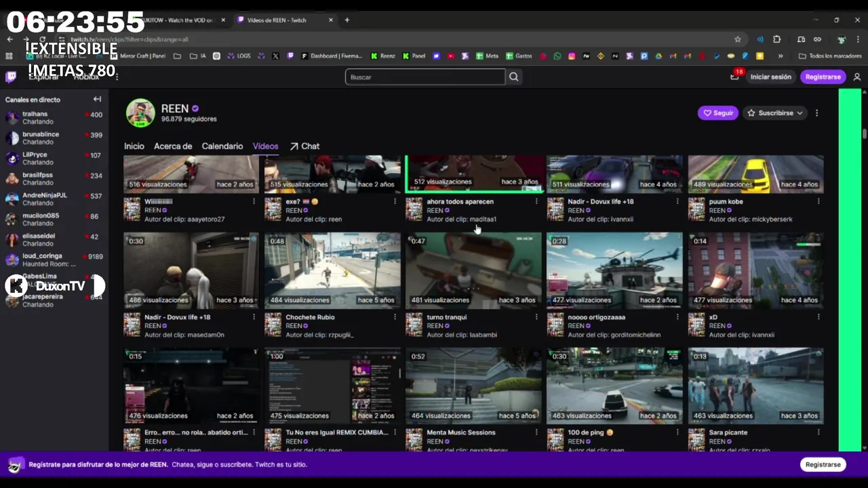Viewport: 868px width, 488px height.
Task: Bookmark this page with star icon
Action: [738, 39]
